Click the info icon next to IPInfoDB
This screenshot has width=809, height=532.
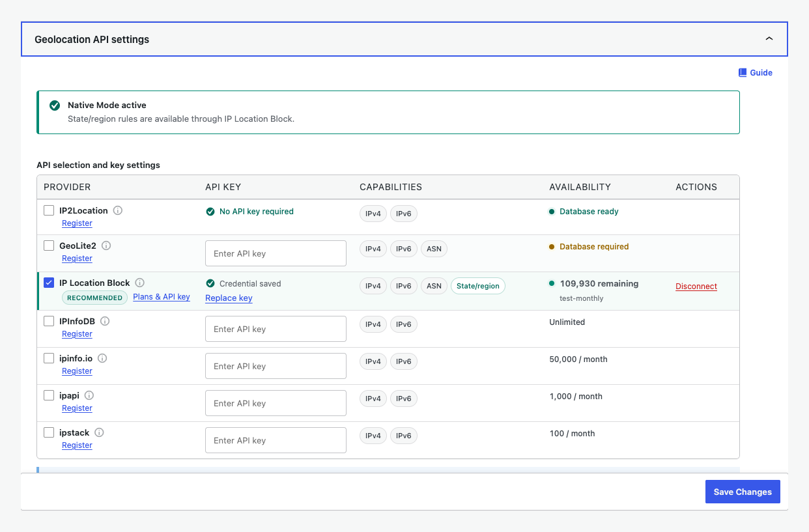pos(105,321)
